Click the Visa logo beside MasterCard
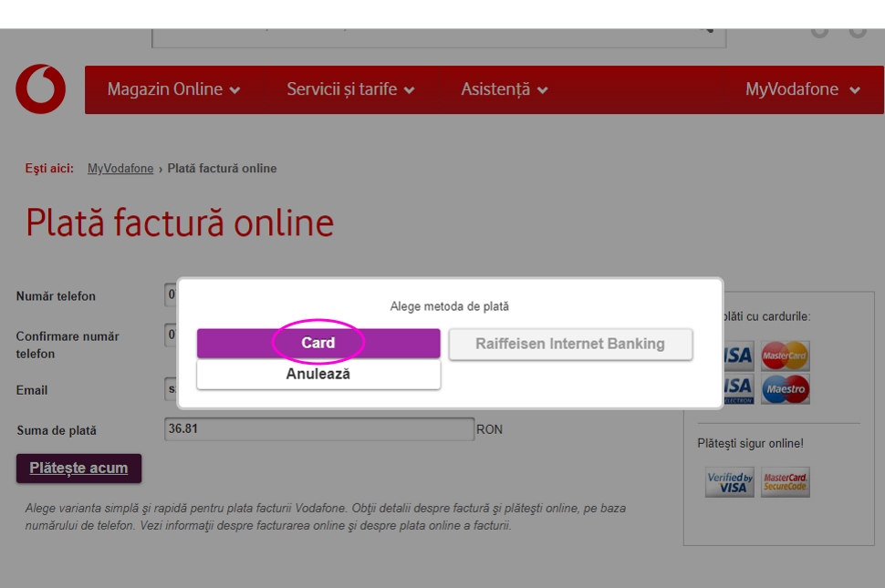Viewport: 885px width, 588px height. pos(737,356)
